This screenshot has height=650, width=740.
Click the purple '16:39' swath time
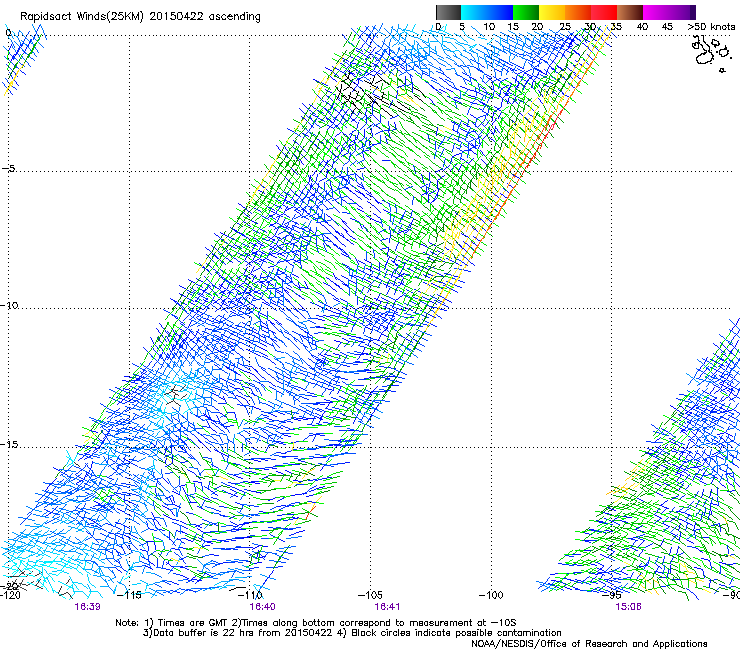pos(87,607)
